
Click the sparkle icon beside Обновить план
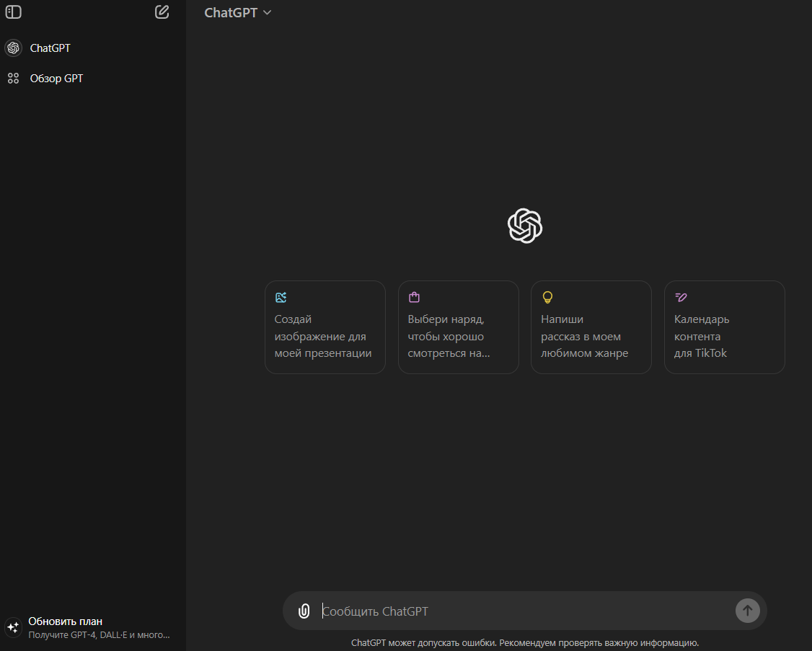pyautogui.click(x=14, y=627)
